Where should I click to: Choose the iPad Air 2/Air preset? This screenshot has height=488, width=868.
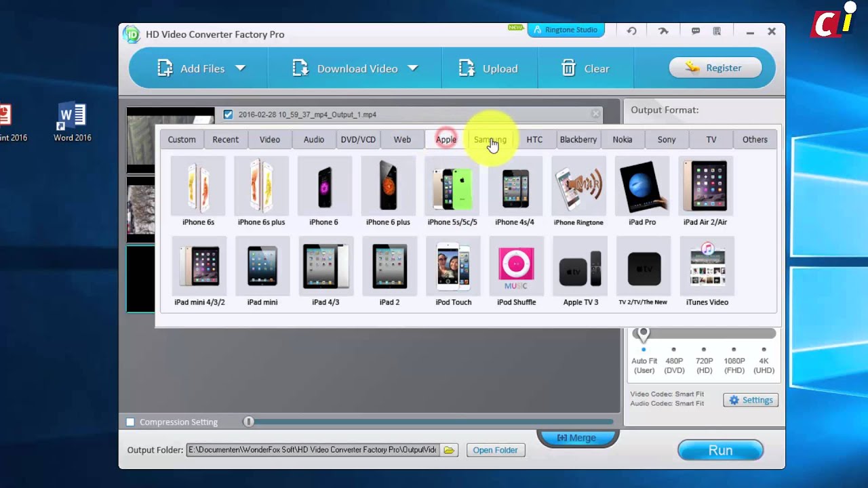[705, 192]
